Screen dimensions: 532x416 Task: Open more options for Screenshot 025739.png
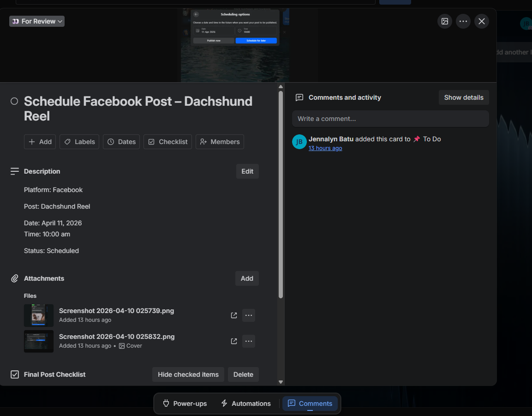(x=249, y=315)
